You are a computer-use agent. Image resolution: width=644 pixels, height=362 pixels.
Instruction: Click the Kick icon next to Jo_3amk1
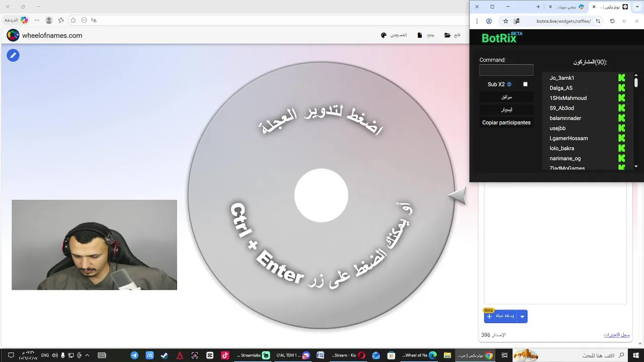coord(622,78)
